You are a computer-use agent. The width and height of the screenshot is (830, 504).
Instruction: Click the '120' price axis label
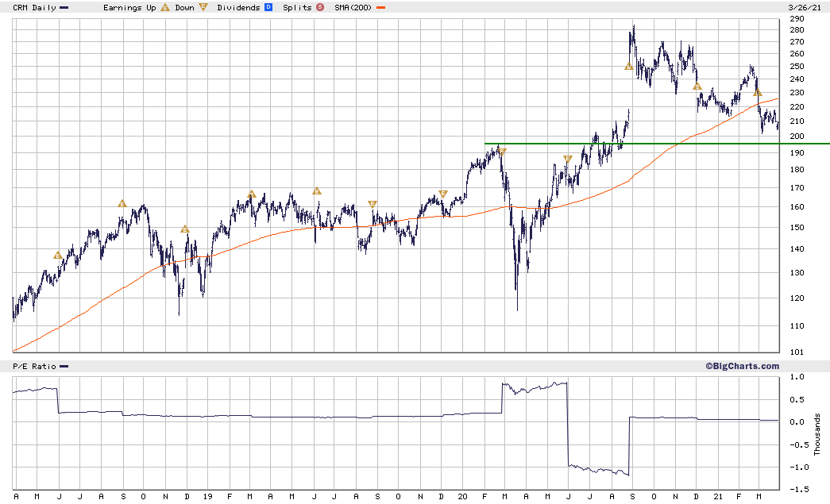coord(797,298)
